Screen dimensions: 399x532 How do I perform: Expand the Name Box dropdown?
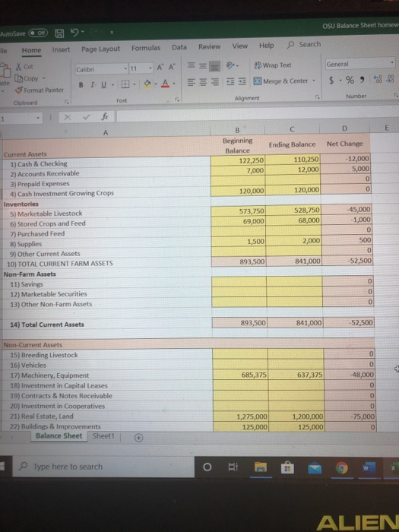pos(38,118)
